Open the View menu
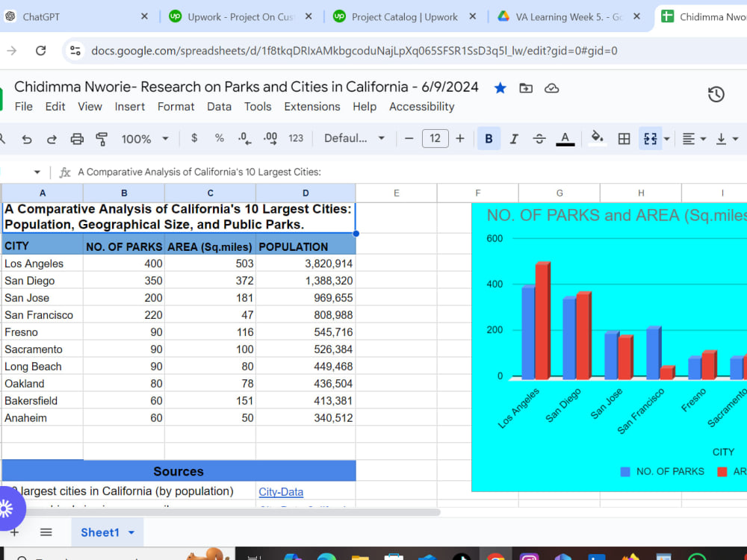 [x=90, y=107]
